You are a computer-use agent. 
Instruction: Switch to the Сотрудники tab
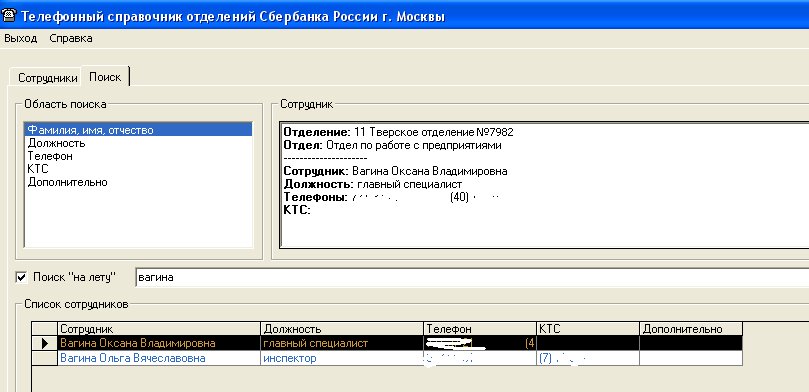click(47, 78)
